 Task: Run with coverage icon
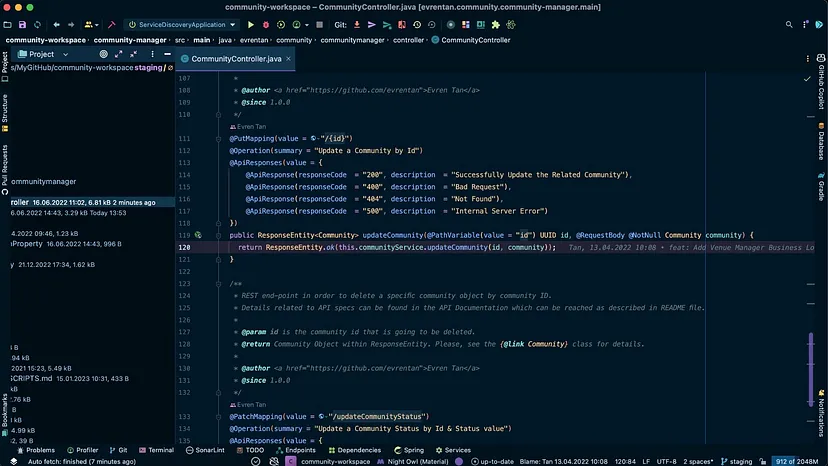(x=281, y=25)
